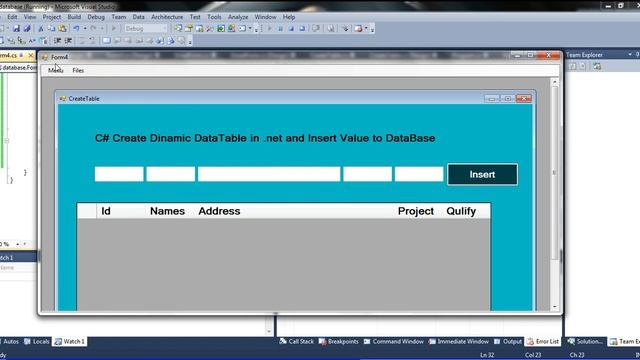This screenshot has height=360, width=640.
Task: Open the Breakpoints panel icon
Action: (x=322, y=341)
